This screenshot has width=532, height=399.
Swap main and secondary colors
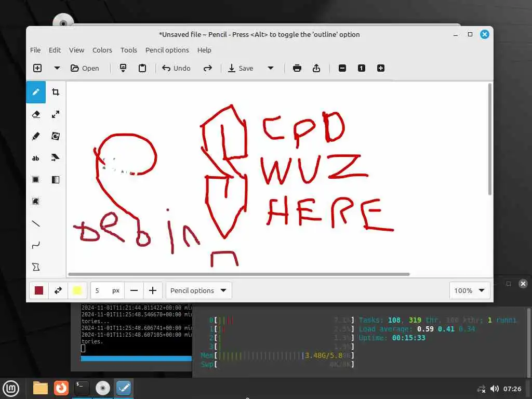(58, 290)
